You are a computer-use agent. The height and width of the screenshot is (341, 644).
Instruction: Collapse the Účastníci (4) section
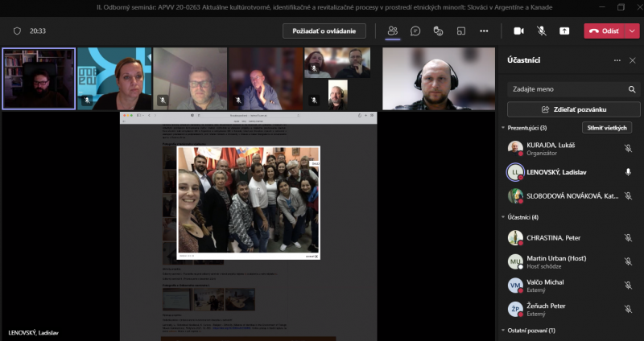(x=502, y=216)
